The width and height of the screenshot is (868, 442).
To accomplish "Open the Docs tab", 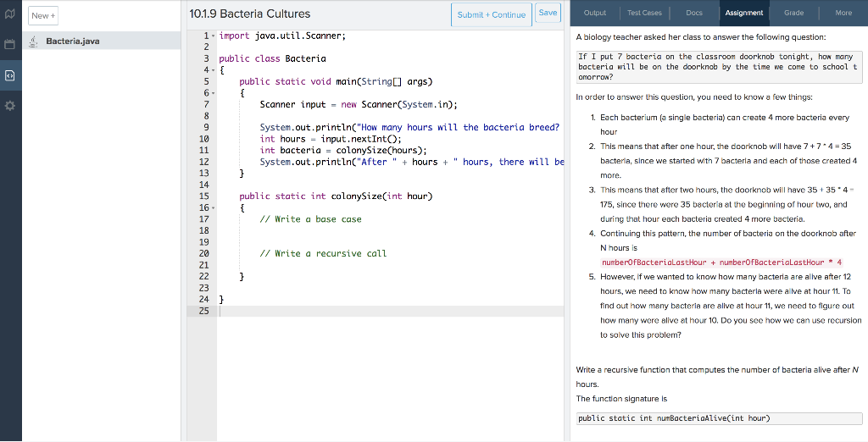I will (693, 13).
